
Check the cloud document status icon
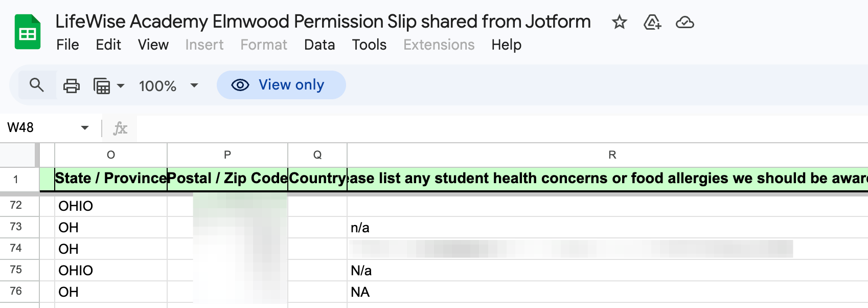point(684,23)
